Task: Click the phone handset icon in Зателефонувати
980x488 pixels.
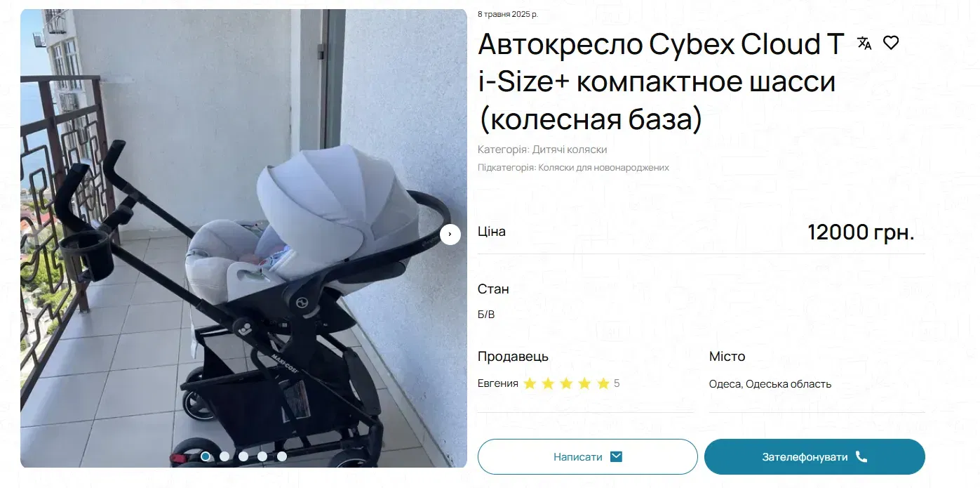Action: tap(861, 456)
